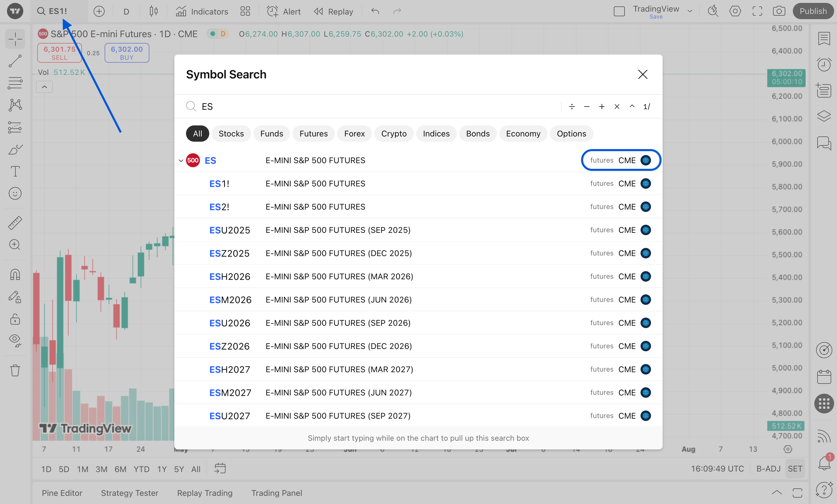The height and width of the screenshot is (504, 837).
Task: Open the Pine Editor tab
Action: tap(62, 493)
